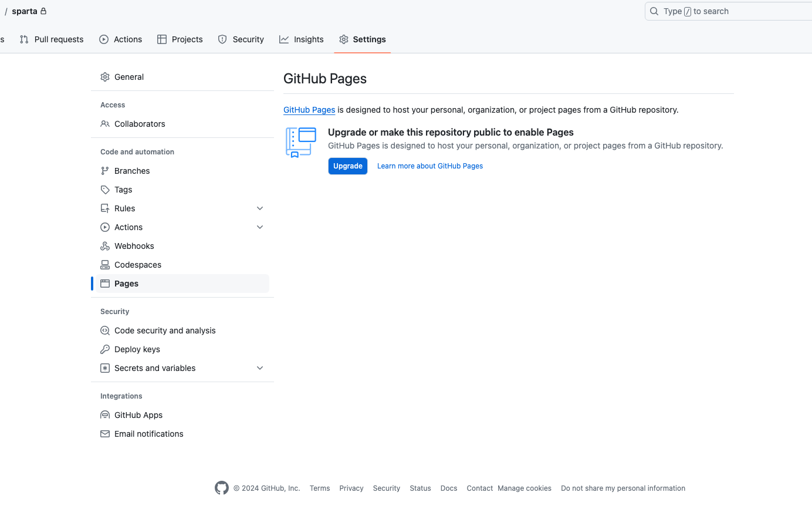
Task: Click the sidebar Actions play icon
Action: coord(105,227)
